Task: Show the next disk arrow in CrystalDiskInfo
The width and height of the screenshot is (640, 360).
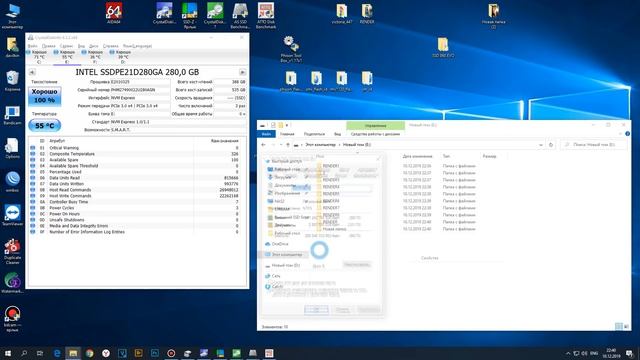Action: [242, 72]
